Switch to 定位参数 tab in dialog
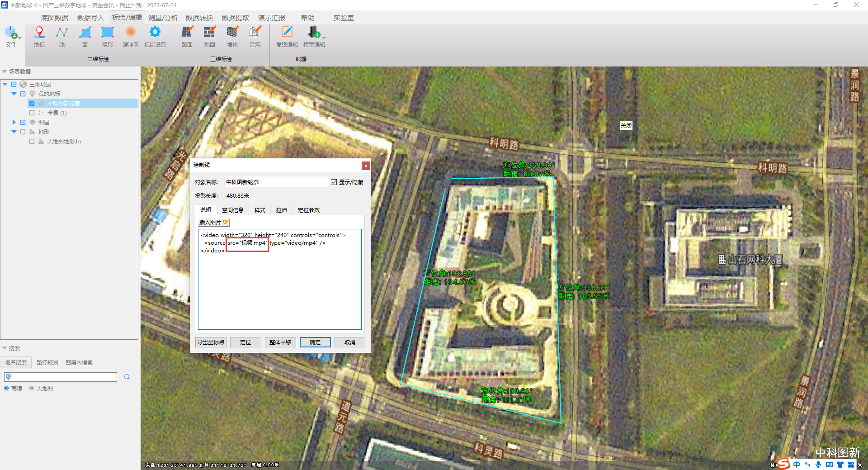The width and height of the screenshot is (868, 470). [x=309, y=210]
